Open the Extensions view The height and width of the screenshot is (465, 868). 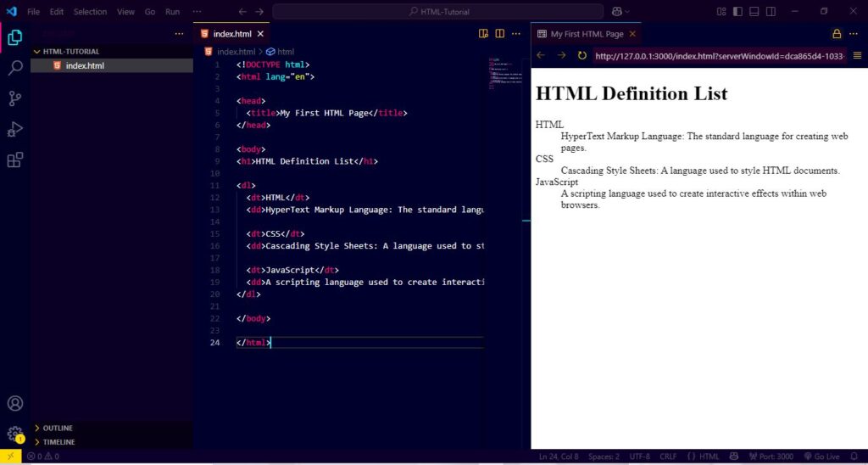coord(15,160)
